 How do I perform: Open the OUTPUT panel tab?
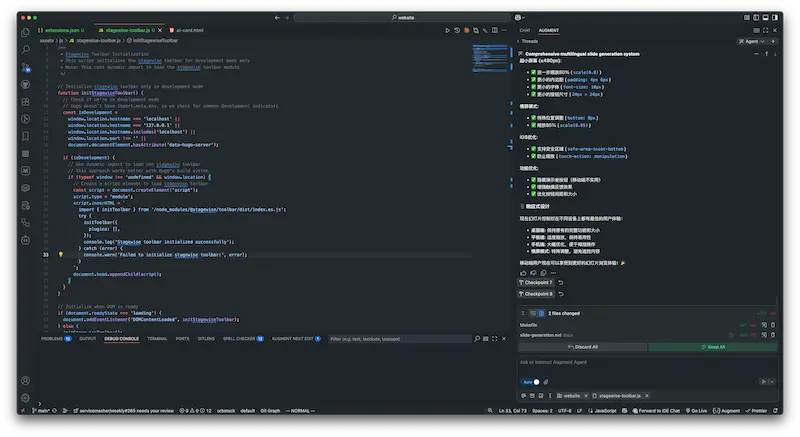coord(87,339)
